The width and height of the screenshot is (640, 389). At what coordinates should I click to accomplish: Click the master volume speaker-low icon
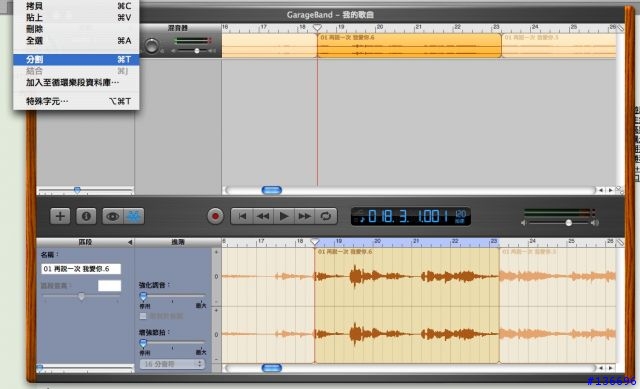coord(524,223)
